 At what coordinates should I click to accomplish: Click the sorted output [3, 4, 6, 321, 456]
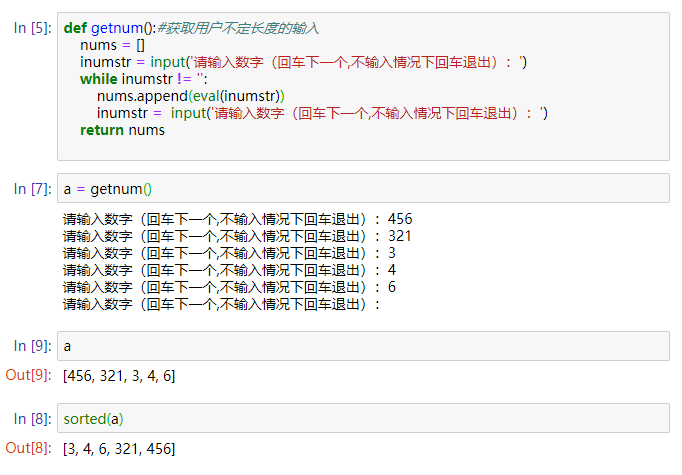[x=119, y=449]
